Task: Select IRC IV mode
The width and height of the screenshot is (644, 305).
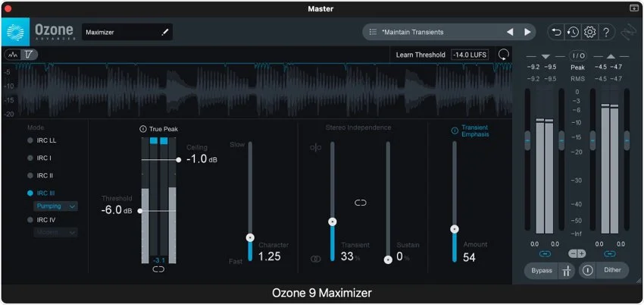Action: click(41, 220)
